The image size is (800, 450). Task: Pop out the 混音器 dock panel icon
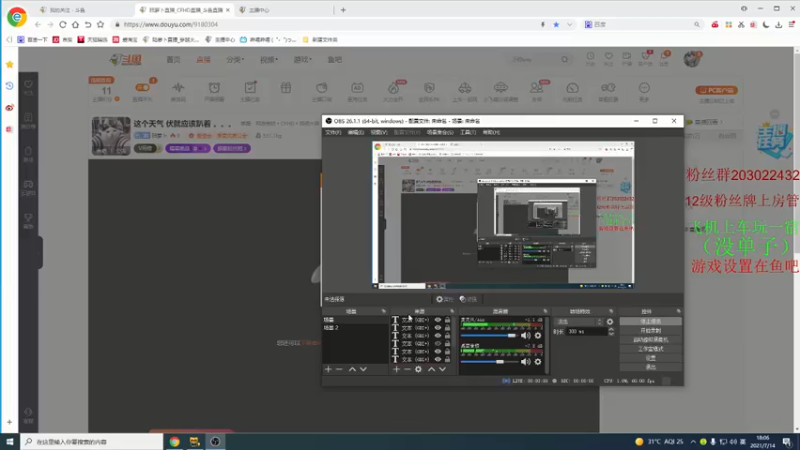(545, 311)
